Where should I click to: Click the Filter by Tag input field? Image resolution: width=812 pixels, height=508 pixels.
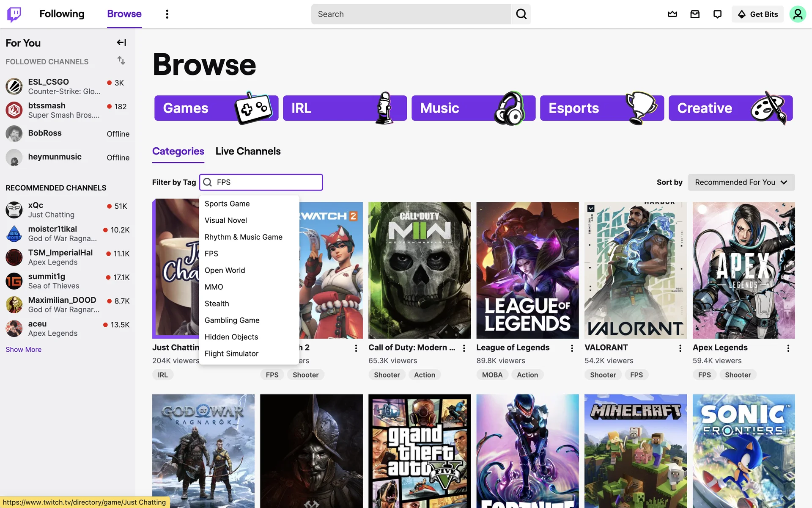266,182
